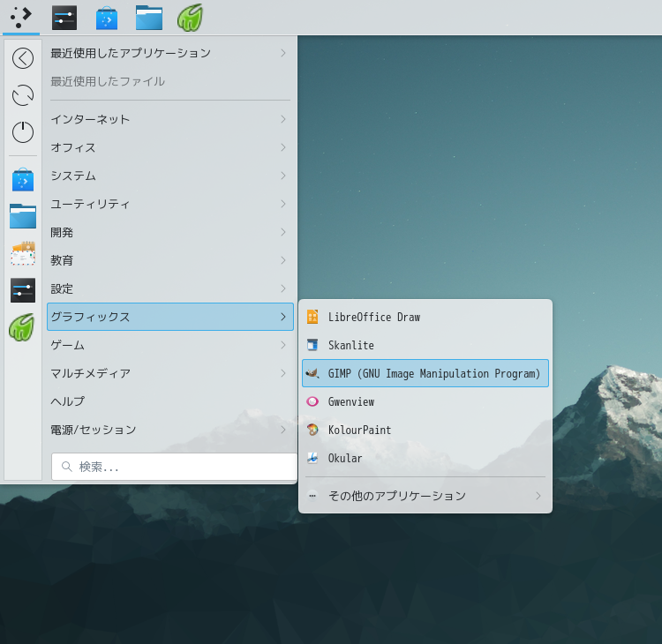
Task: Click chevron beside ユーティリティ
Action: (x=283, y=204)
